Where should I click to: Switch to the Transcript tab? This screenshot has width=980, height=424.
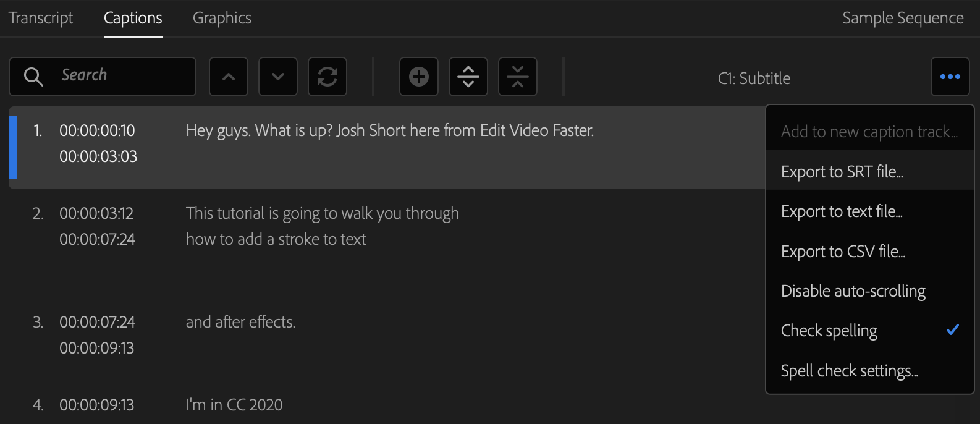(41, 18)
